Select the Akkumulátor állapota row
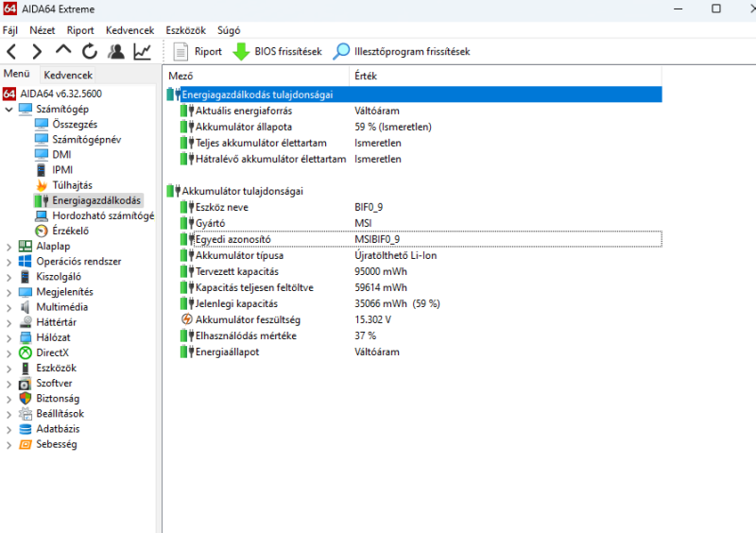Image resolution: width=756 pixels, height=533 pixels. [421, 127]
